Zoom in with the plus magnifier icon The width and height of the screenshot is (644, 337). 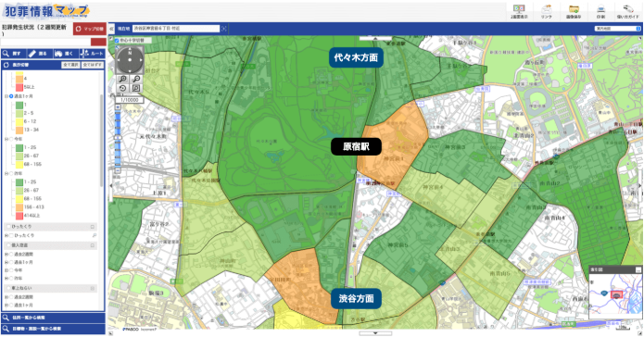pyautogui.click(x=123, y=80)
